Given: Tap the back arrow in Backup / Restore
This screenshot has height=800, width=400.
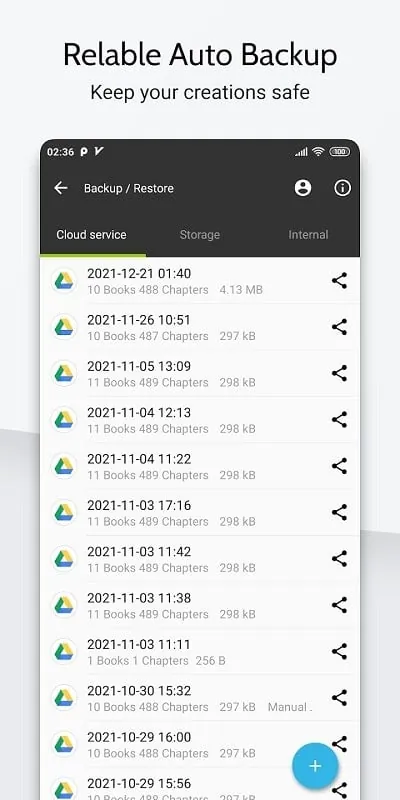Looking at the screenshot, I should tap(61, 188).
